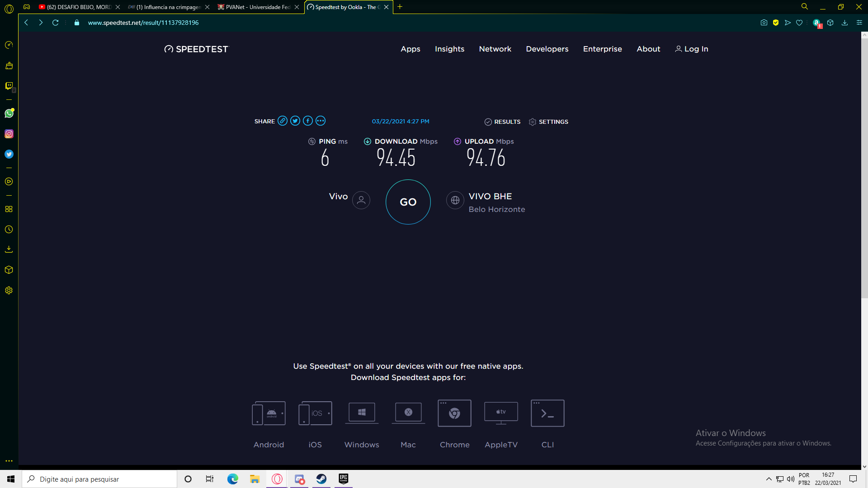Open Chrome extension download icon
The image size is (868, 488).
(x=455, y=413)
